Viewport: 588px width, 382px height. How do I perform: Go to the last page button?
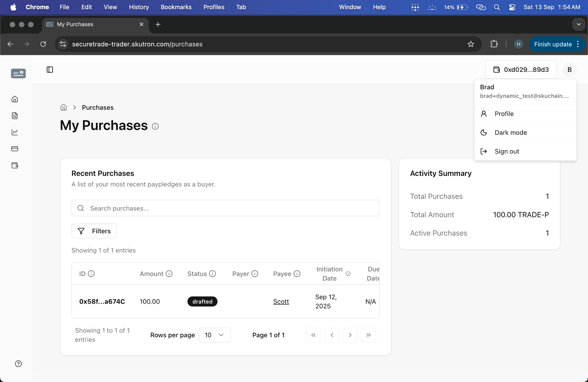(369, 335)
